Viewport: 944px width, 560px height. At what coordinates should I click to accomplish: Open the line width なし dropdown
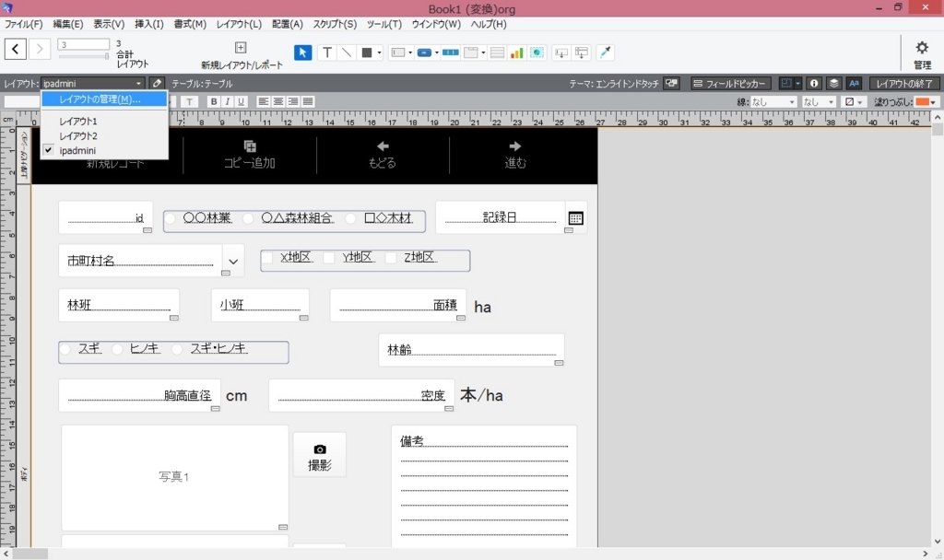[x=819, y=102]
